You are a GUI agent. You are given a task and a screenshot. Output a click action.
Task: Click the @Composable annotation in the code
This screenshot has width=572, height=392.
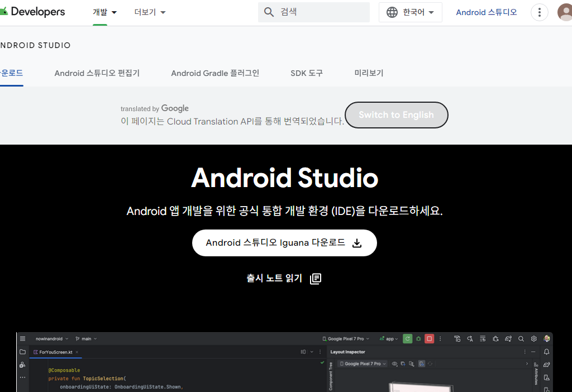[x=64, y=370]
